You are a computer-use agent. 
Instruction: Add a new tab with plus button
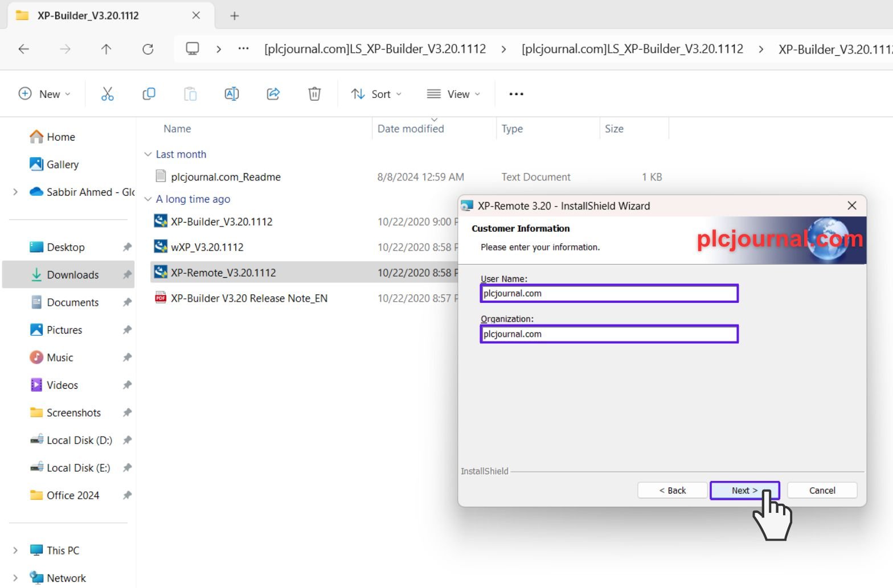[234, 15]
